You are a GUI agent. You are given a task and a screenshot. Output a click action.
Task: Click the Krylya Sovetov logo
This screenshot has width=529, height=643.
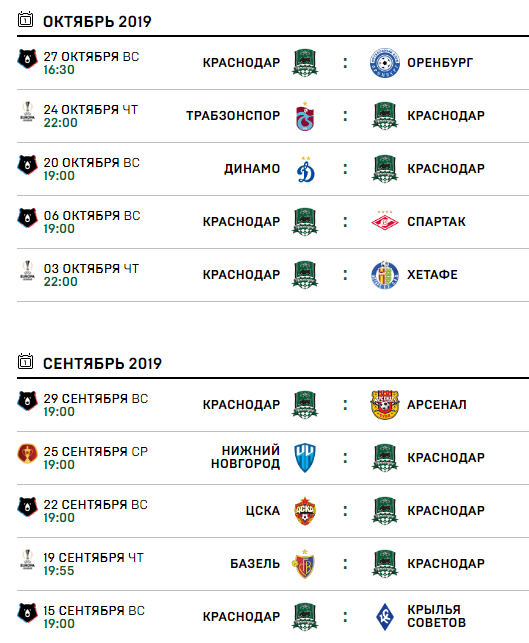pos(384,617)
